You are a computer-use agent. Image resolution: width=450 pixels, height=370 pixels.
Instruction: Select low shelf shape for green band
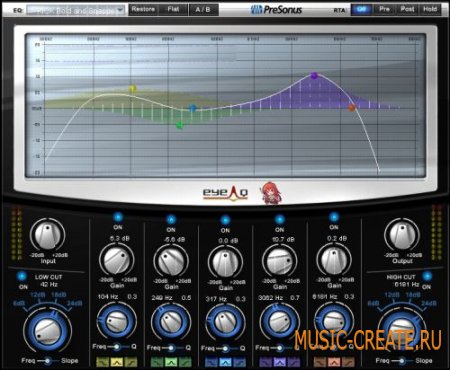coord(157,362)
